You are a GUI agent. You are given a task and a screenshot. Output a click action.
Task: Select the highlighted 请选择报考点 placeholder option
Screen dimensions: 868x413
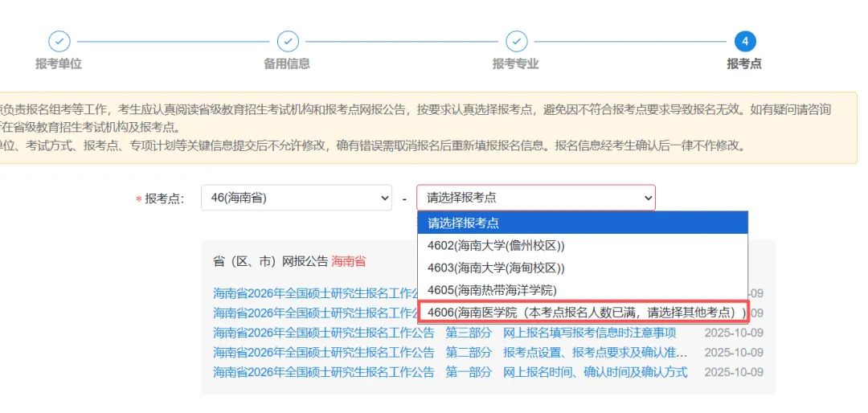point(582,223)
